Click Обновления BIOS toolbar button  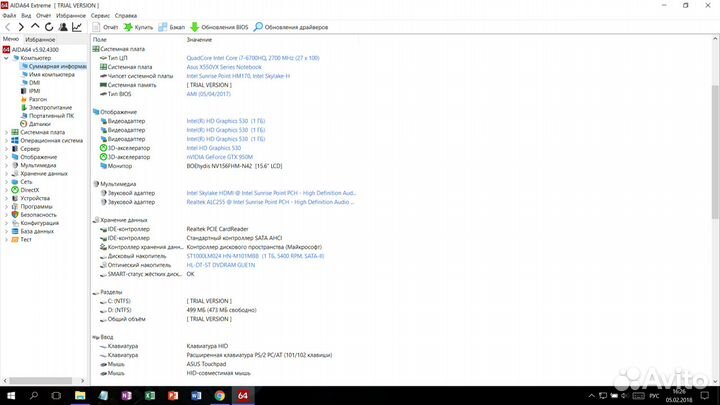(x=219, y=27)
